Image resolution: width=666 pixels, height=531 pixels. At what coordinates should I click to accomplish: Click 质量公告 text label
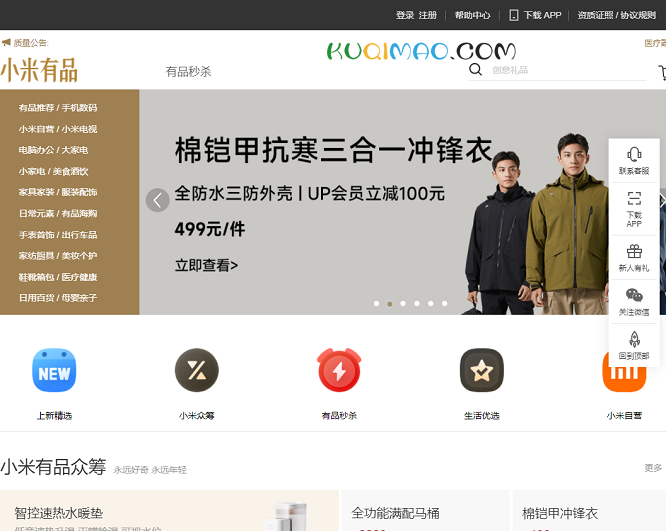click(x=31, y=42)
